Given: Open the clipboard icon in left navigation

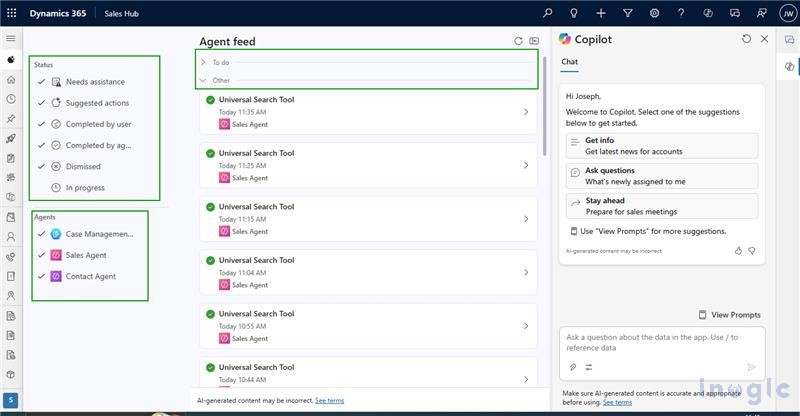Looking at the screenshot, I should 11,158.
